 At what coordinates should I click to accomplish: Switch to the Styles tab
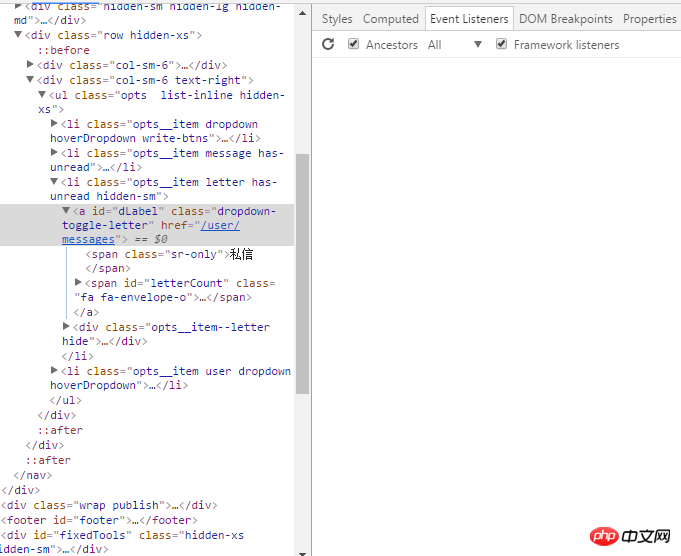click(x=337, y=19)
